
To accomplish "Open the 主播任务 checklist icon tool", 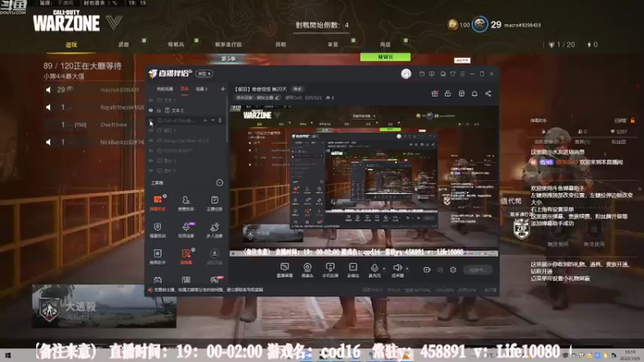I will 214,204.
